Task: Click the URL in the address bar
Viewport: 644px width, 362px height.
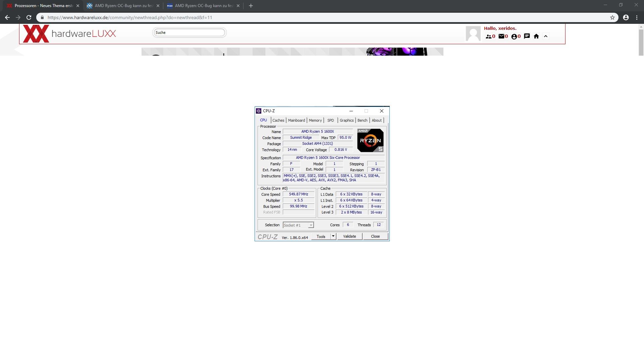Action: (130, 17)
